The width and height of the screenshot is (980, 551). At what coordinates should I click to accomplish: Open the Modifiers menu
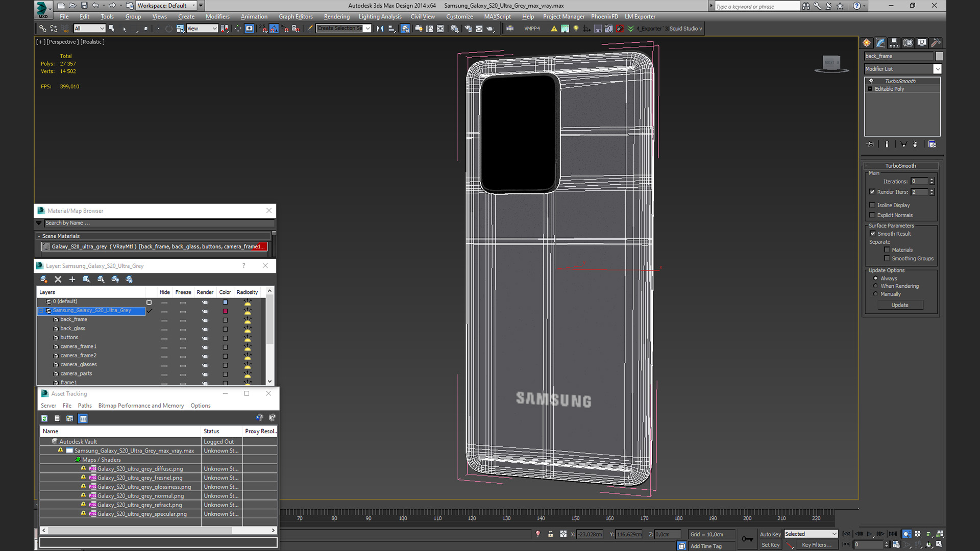coord(217,17)
